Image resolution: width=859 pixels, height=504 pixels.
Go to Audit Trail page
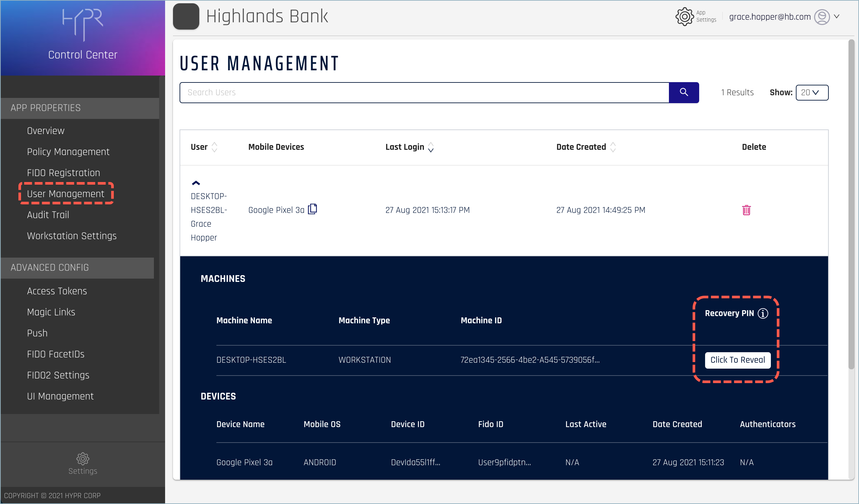pos(48,215)
